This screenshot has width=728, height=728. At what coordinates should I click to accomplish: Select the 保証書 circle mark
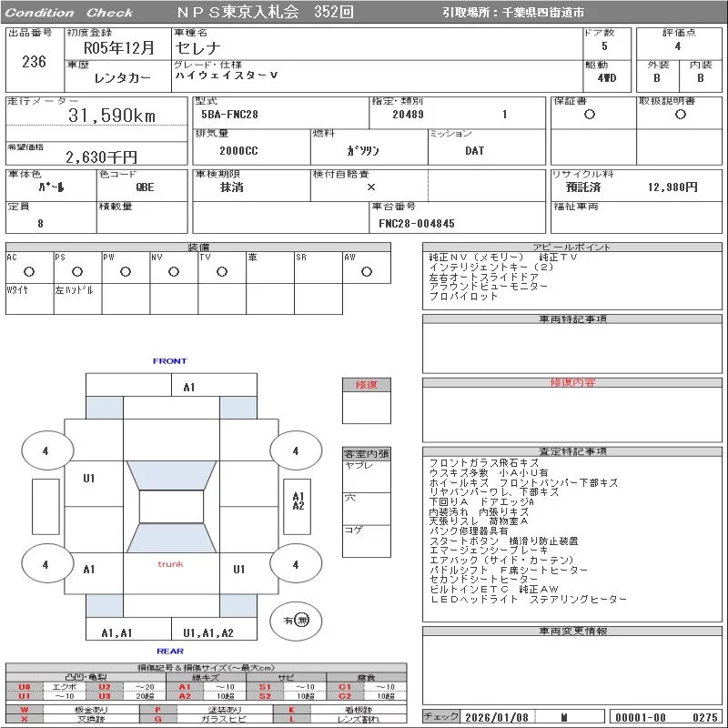(589, 115)
